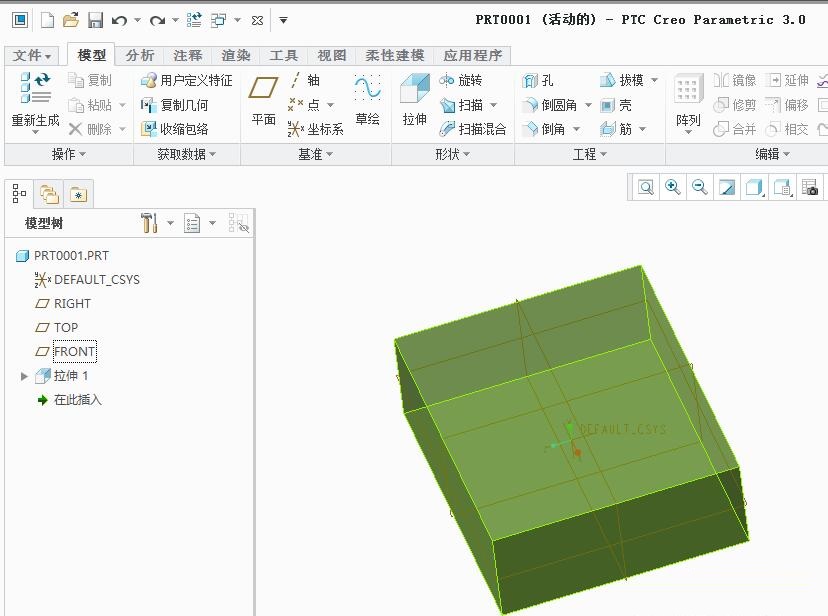Expand the 基准 group menu

(x=316, y=154)
